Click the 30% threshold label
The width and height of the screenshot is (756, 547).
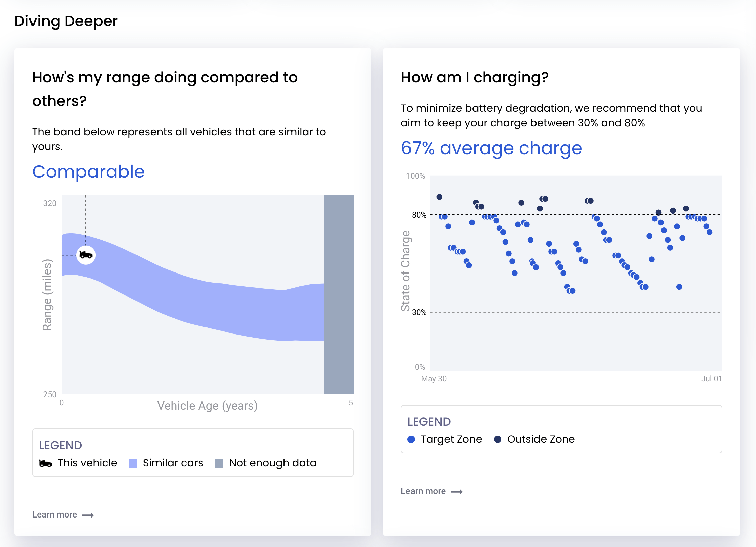tap(419, 312)
